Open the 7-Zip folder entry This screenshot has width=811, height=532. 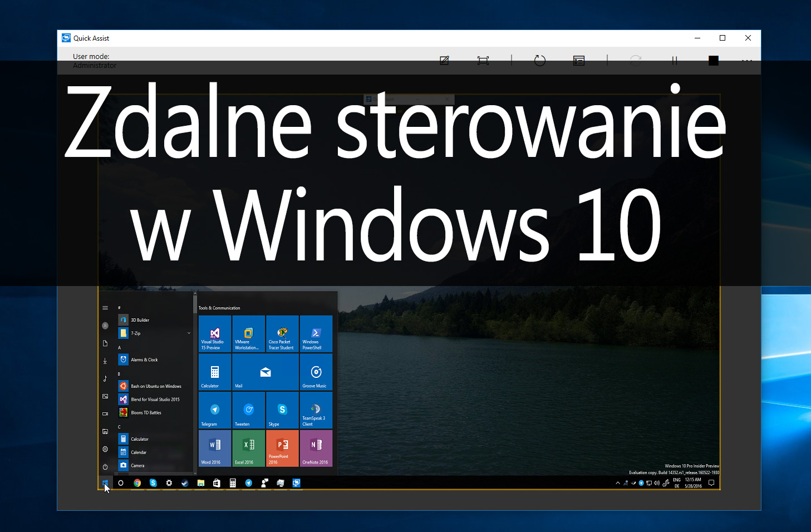(154, 333)
